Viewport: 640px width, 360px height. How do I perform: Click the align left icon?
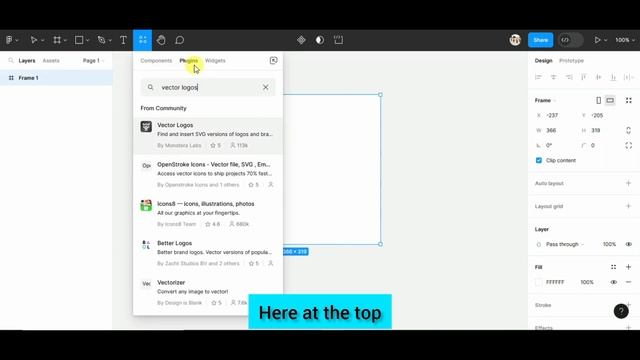point(538,77)
